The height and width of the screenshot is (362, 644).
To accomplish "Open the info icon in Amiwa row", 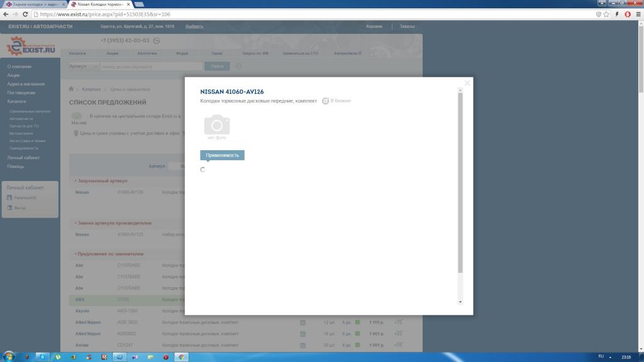I will [303, 346].
